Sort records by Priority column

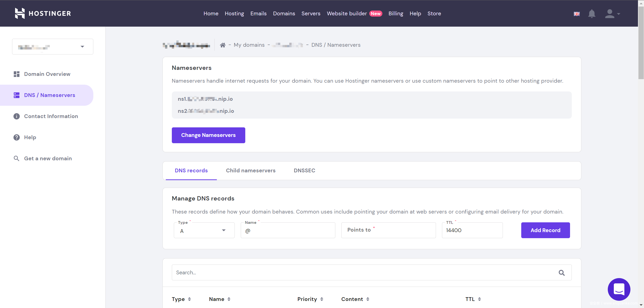322,299
